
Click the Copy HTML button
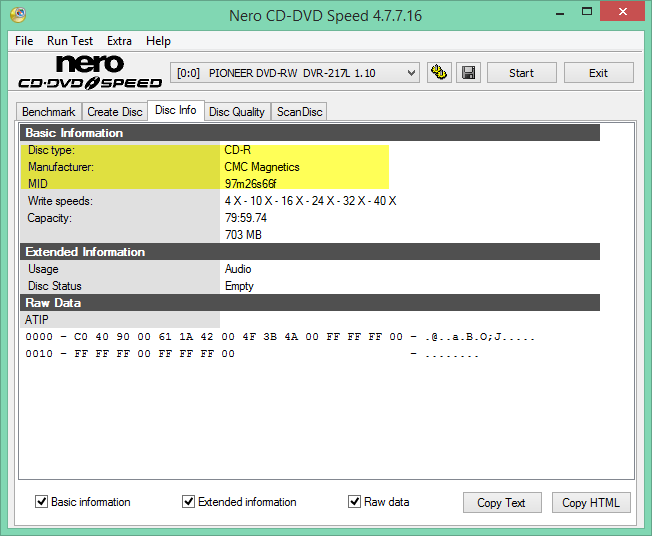click(x=591, y=502)
